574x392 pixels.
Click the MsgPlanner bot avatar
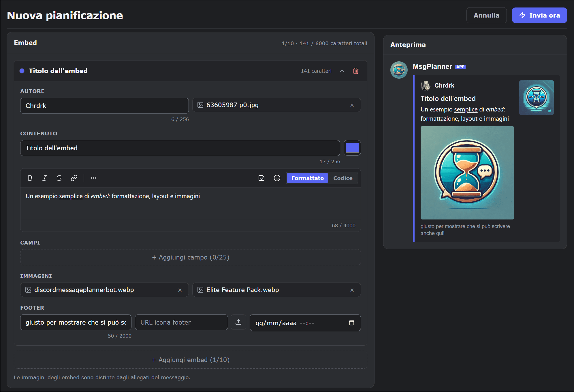pos(399,70)
